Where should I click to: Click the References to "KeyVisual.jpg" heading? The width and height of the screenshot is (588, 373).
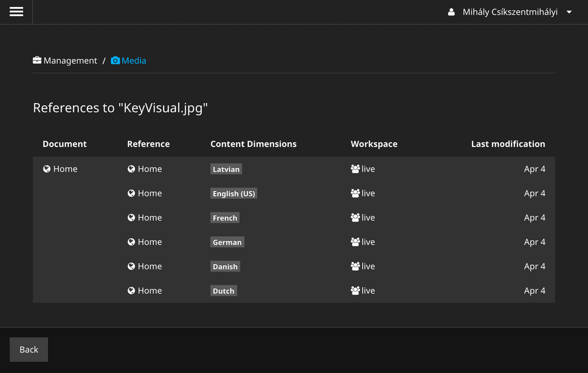tap(120, 108)
